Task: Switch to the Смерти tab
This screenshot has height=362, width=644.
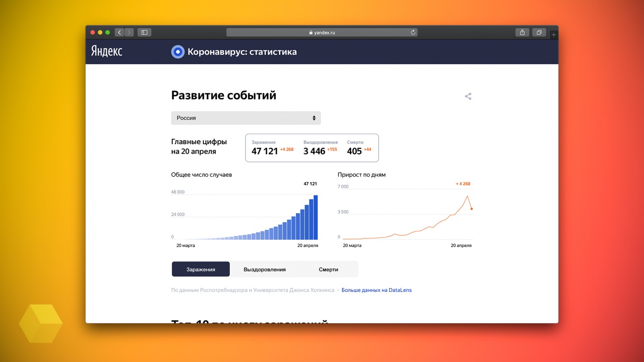Action: pyautogui.click(x=328, y=269)
